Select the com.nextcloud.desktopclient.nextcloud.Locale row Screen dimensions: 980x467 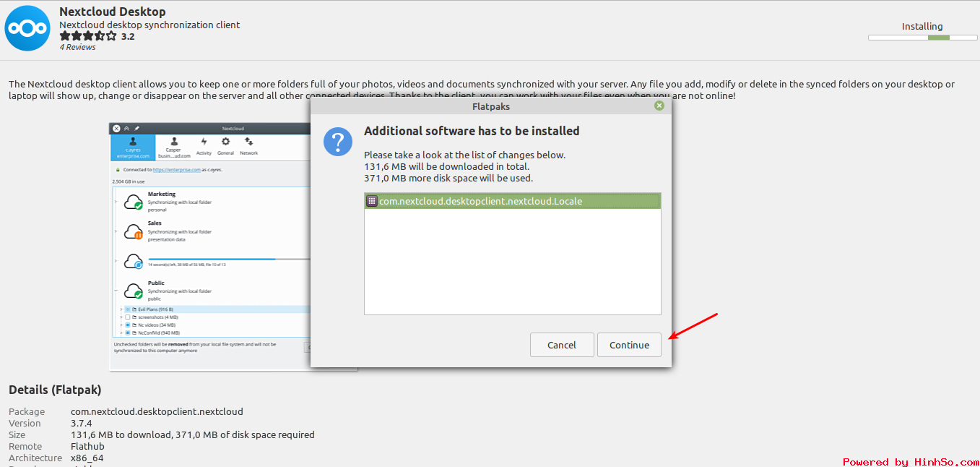tap(513, 201)
